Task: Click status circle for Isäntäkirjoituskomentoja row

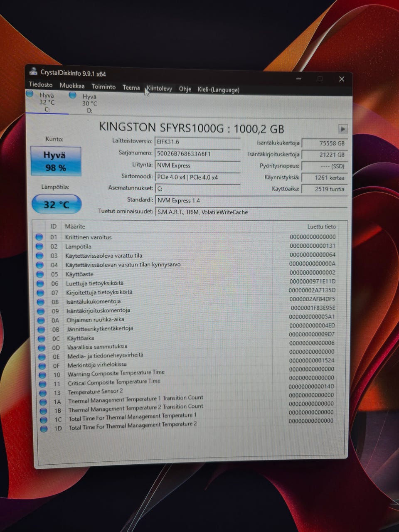Action: pyautogui.click(x=41, y=311)
